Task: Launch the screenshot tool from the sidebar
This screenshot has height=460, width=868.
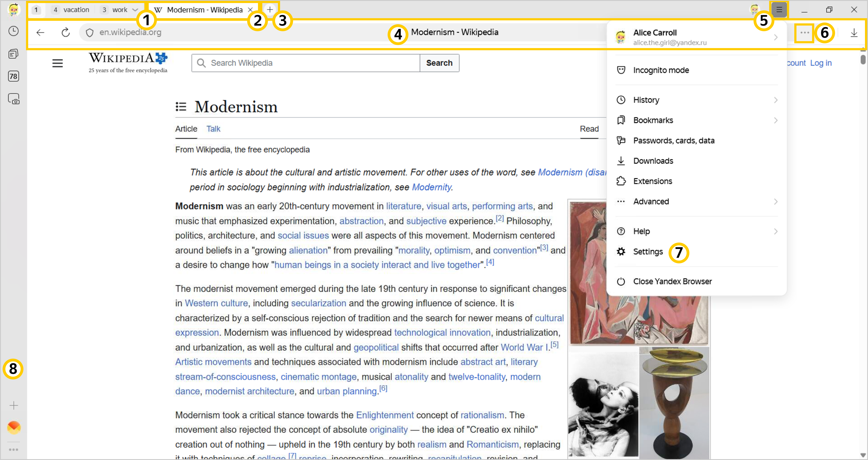Action: [x=13, y=99]
